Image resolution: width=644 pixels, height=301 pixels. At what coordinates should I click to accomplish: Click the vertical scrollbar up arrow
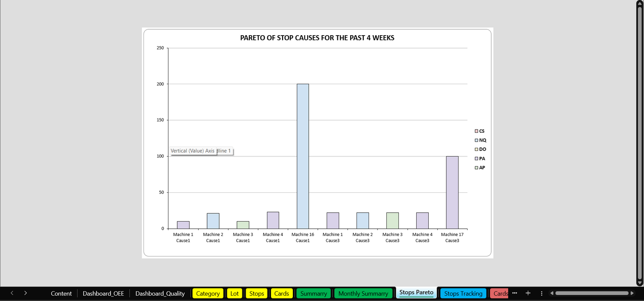(x=640, y=3)
